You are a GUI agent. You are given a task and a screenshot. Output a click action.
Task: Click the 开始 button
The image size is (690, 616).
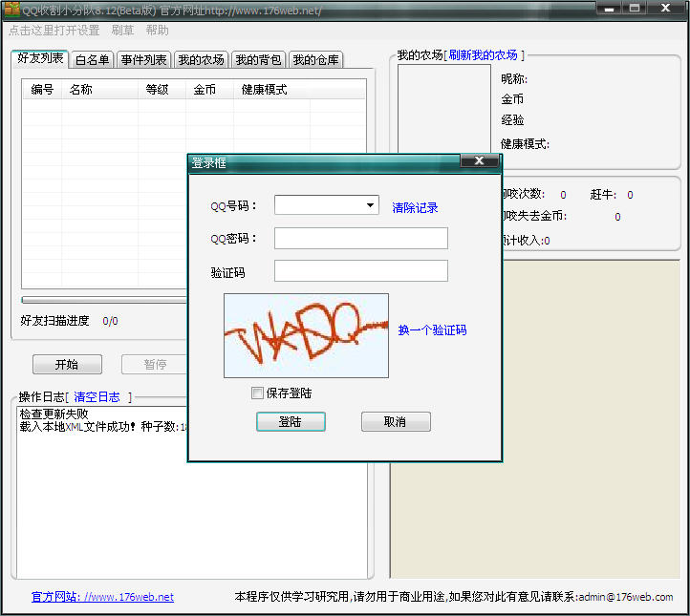tap(67, 365)
